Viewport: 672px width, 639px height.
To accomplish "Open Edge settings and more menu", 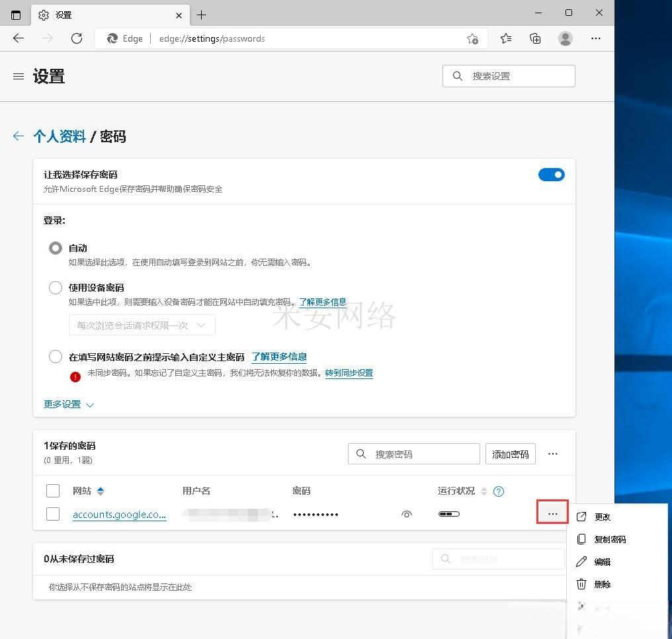I will point(596,38).
